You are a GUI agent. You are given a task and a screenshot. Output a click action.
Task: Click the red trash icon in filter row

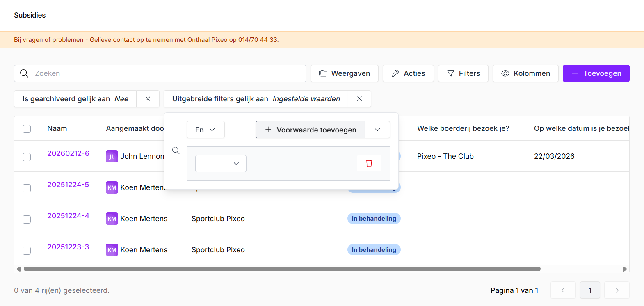tap(369, 163)
